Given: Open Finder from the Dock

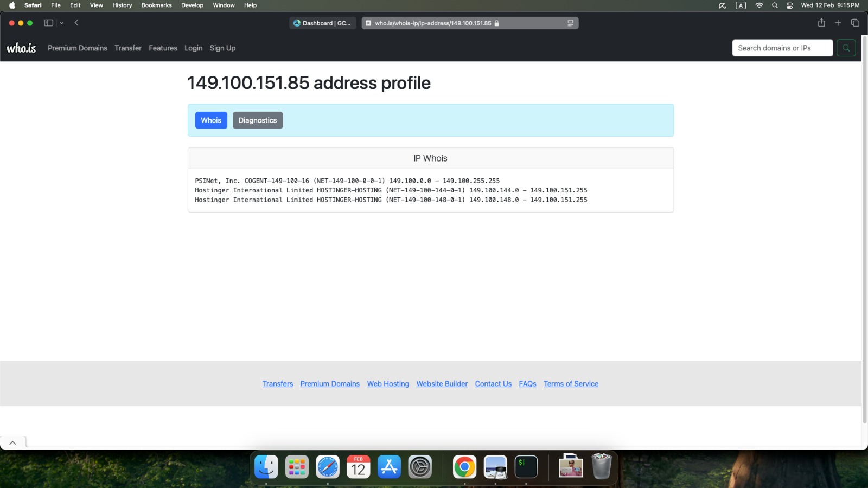Looking at the screenshot, I should point(266,467).
